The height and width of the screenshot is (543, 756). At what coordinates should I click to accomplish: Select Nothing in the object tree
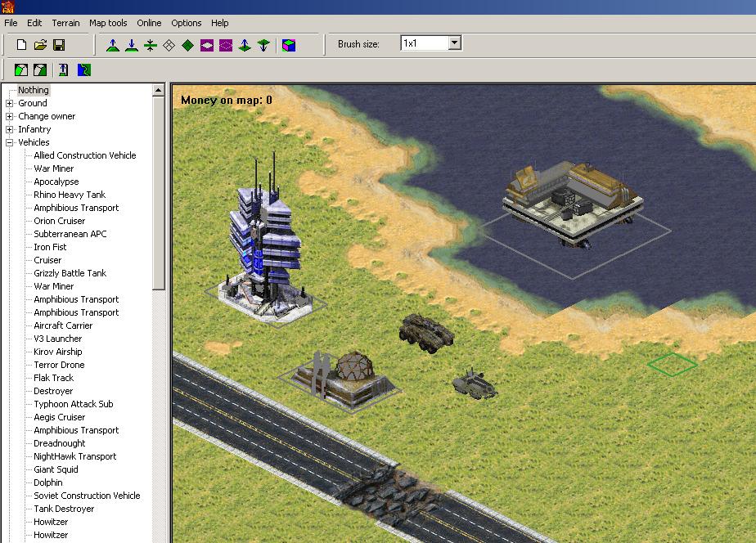[34, 90]
